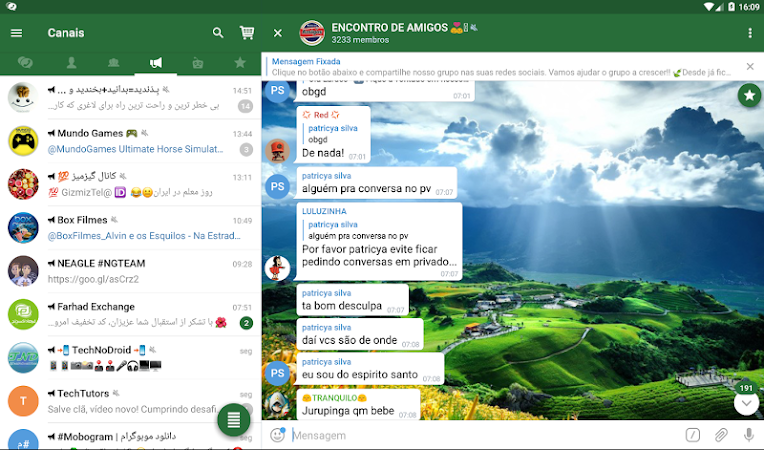Image resolution: width=764 pixels, height=450 pixels.
Task: Tap TechTutors orange T avatar
Action: tap(23, 401)
